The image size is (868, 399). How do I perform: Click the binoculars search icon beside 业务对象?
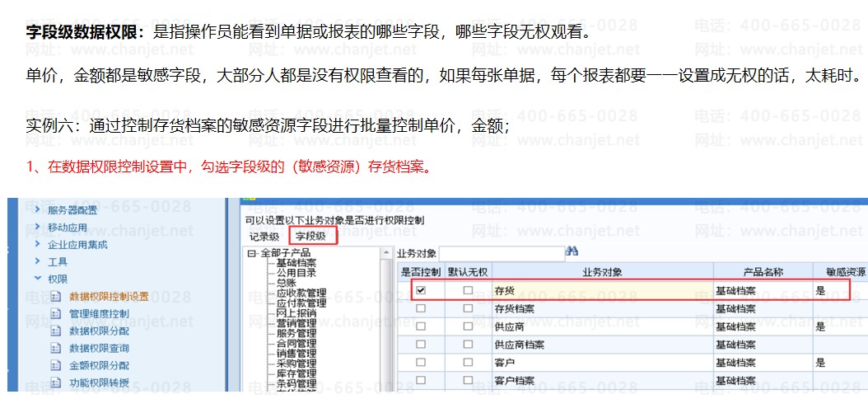[x=573, y=251]
